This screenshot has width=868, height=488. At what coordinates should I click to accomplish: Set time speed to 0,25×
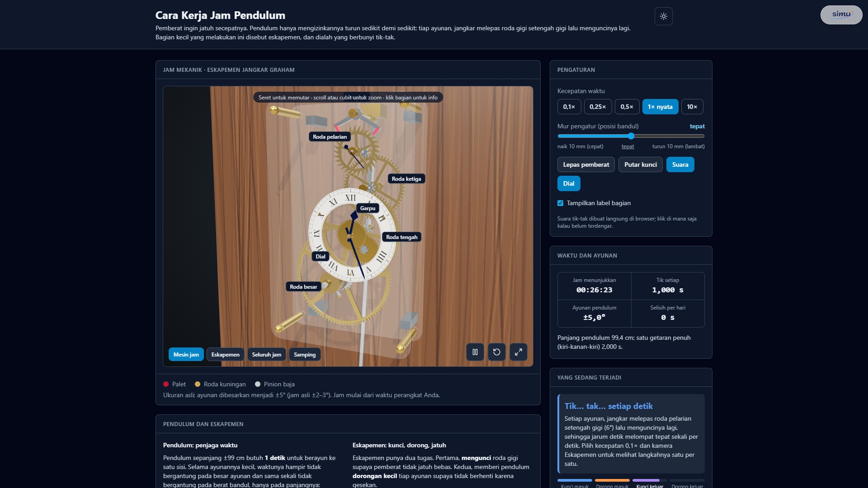pos(598,107)
